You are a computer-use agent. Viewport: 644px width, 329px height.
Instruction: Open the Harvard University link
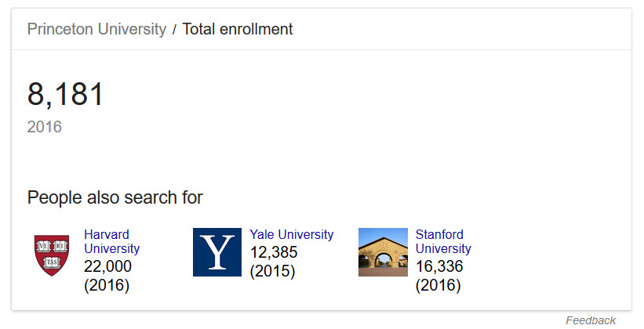point(111,241)
